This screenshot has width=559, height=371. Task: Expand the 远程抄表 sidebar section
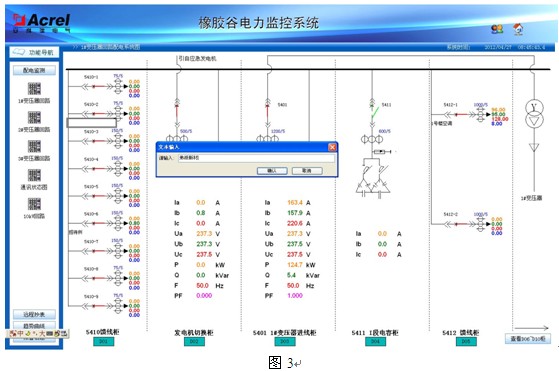34,314
